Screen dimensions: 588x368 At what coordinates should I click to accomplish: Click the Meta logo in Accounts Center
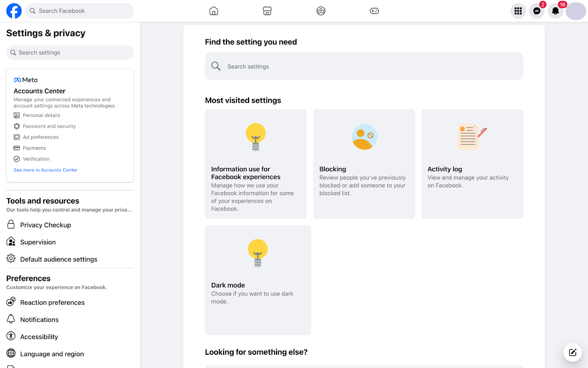26,80
